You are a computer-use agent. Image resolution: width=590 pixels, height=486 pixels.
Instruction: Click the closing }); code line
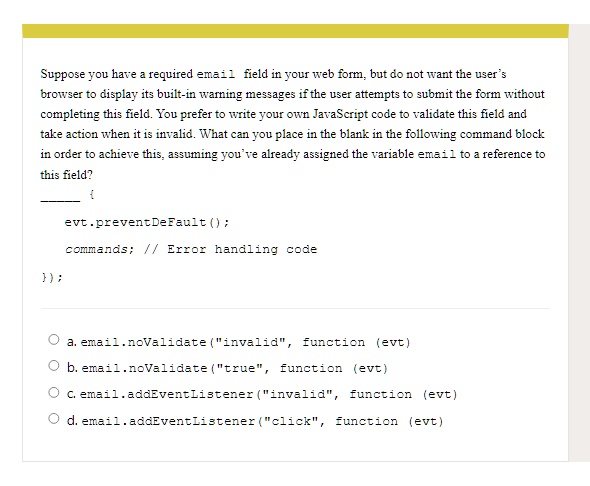coord(52,278)
